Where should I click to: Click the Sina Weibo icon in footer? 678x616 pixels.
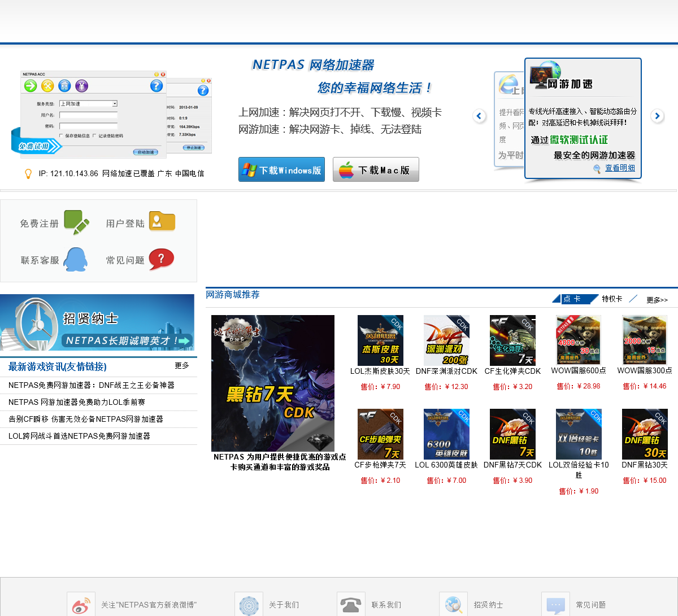click(x=81, y=604)
